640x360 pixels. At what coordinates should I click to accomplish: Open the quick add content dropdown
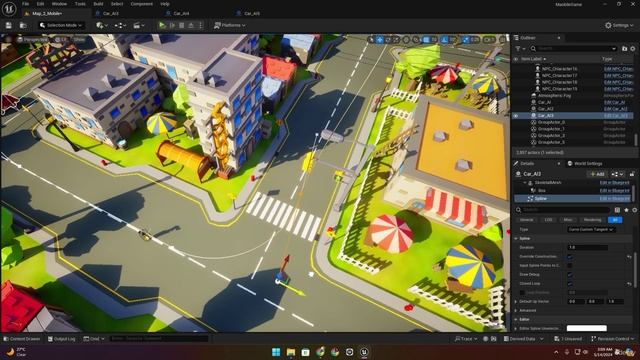[101, 25]
